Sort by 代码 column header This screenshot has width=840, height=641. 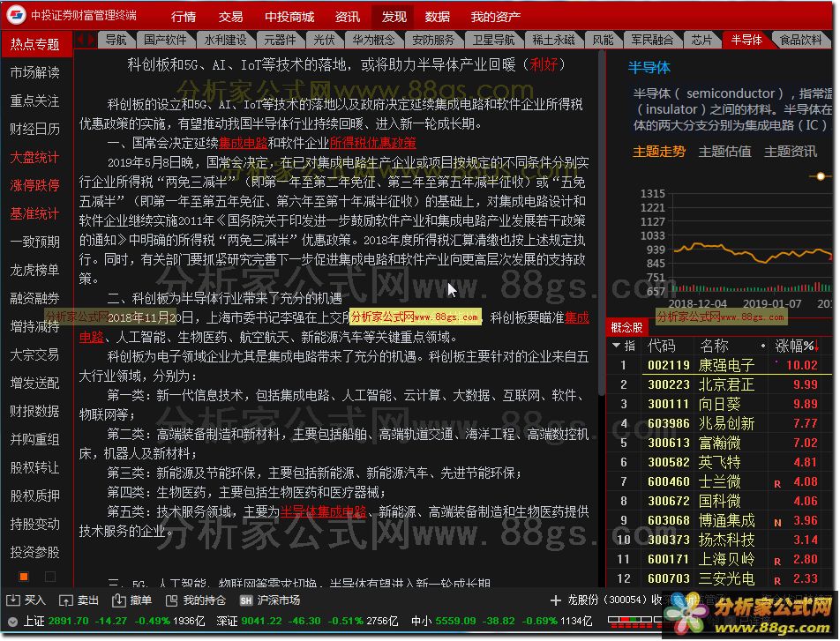pos(662,346)
